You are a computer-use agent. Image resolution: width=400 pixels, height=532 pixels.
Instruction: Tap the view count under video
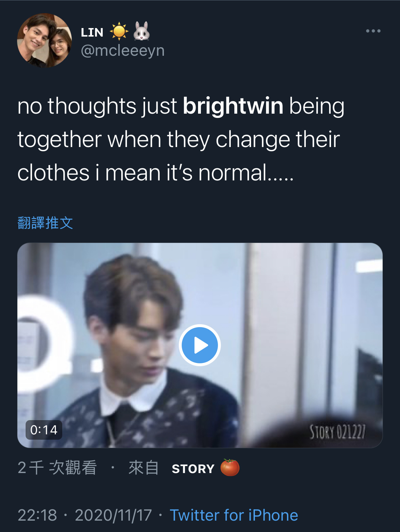point(57,468)
